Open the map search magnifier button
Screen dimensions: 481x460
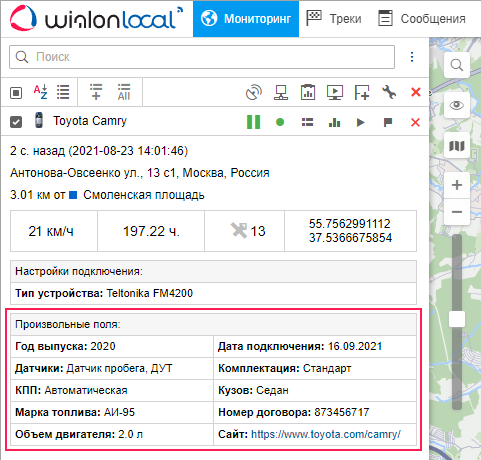coord(457,65)
